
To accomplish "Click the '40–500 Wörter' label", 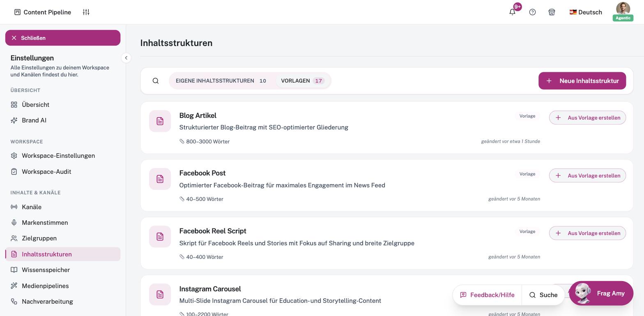I will coord(205,199).
